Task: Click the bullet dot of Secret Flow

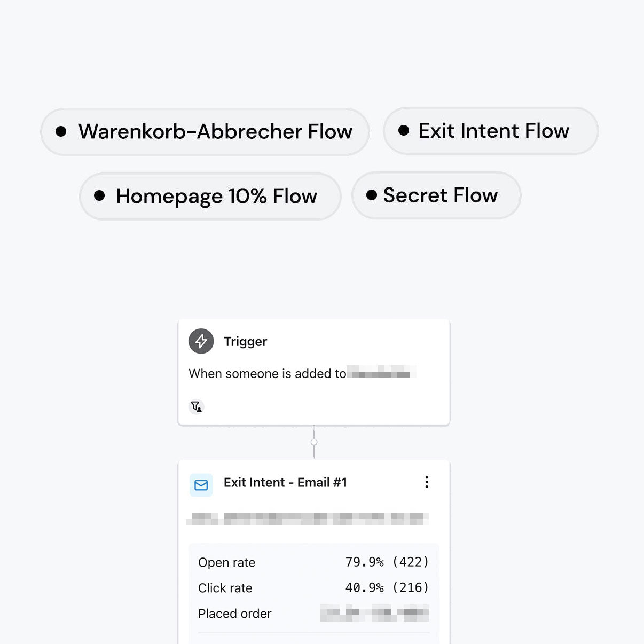Action: 372,195
